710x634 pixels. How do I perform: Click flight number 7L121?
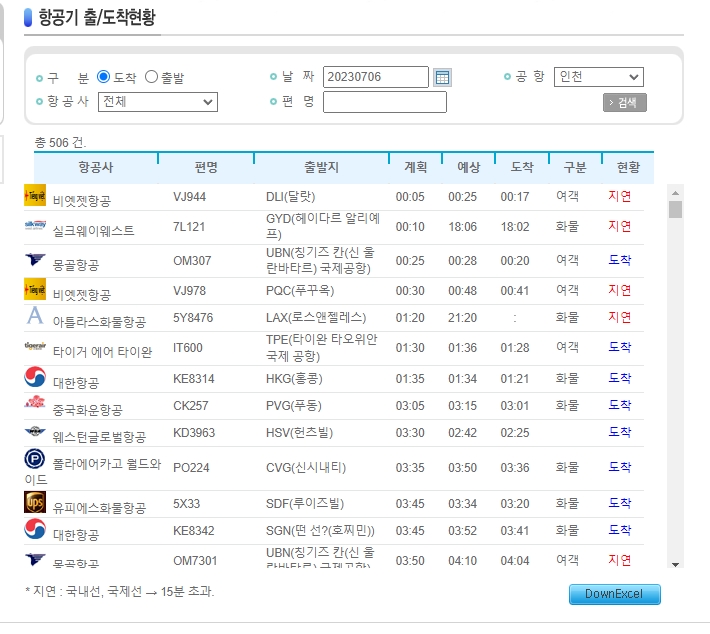coord(189,226)
